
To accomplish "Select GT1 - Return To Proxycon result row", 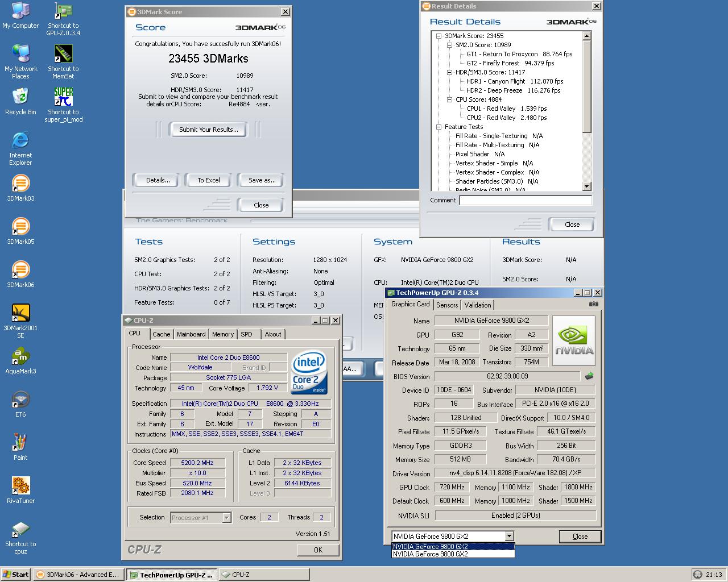I will coord(519,54).
